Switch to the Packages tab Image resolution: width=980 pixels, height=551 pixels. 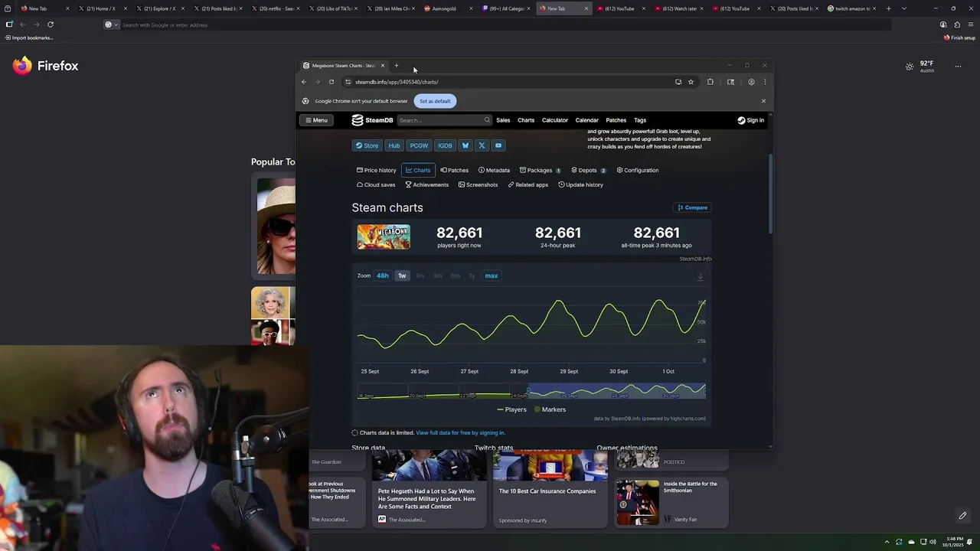click(x=540, y=170)
